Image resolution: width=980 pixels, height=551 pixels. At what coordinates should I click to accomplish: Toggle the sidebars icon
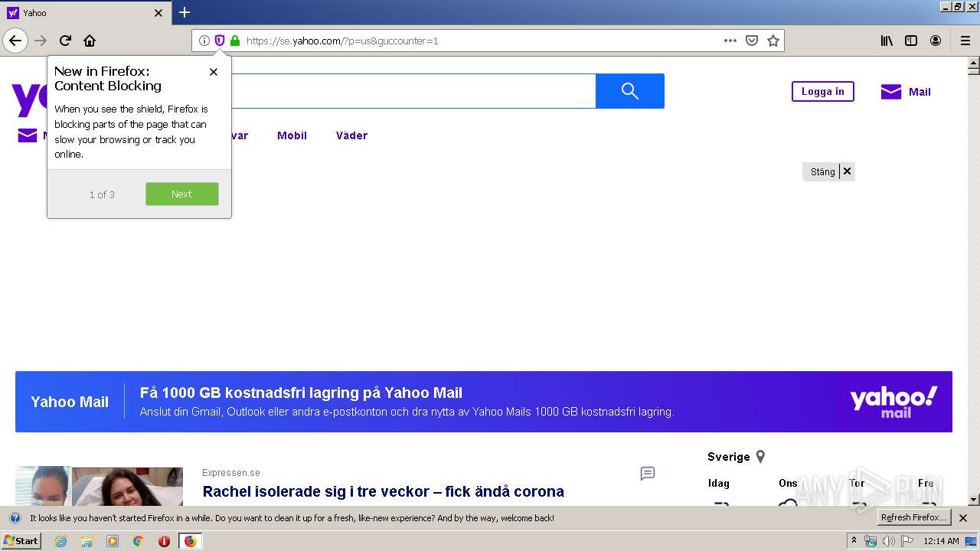[x=911, y=41]
